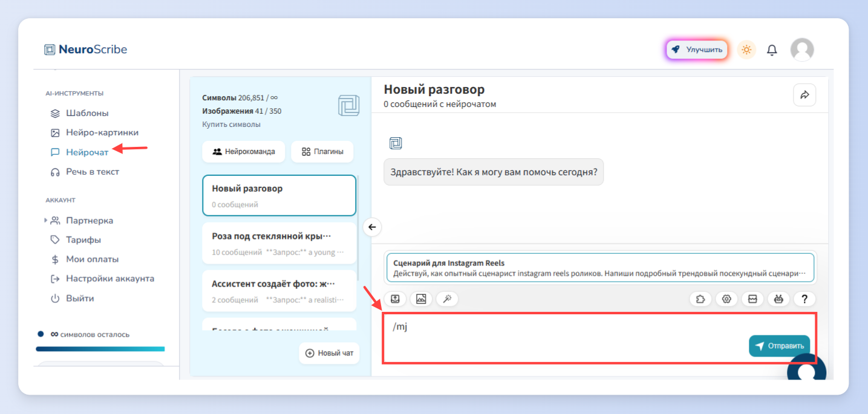Click the upload file icon above message box
868x414 pixels.
[395, 299]
